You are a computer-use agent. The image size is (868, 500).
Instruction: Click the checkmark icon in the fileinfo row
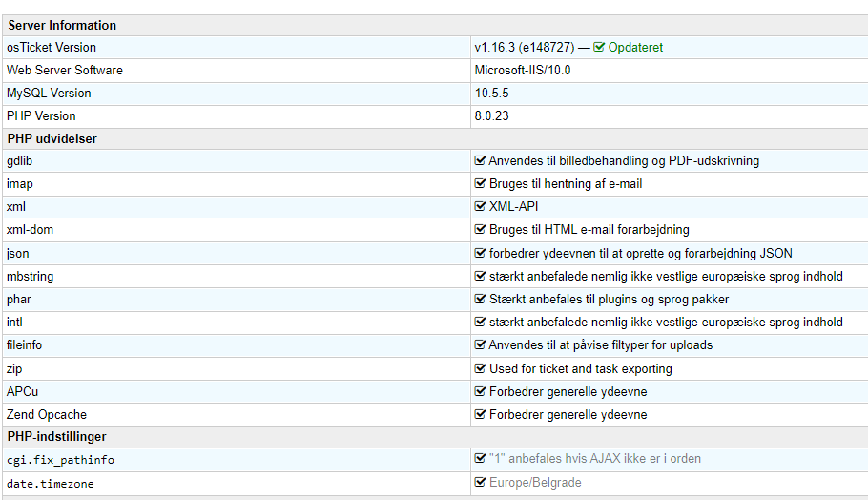coord(481,344)
